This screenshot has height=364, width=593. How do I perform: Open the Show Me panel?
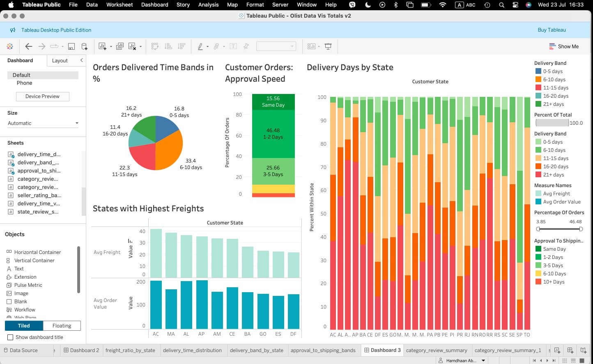(x=563, y=46)
